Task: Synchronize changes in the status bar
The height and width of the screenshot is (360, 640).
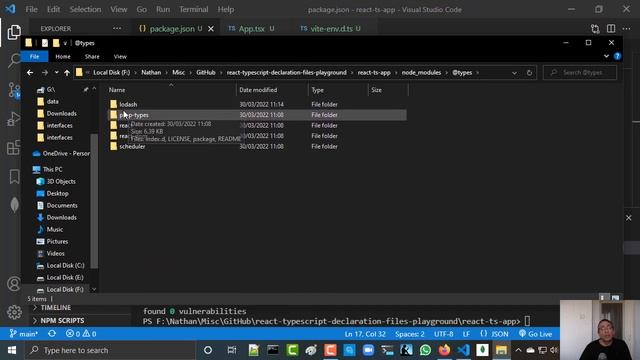Action: (52, 334)
